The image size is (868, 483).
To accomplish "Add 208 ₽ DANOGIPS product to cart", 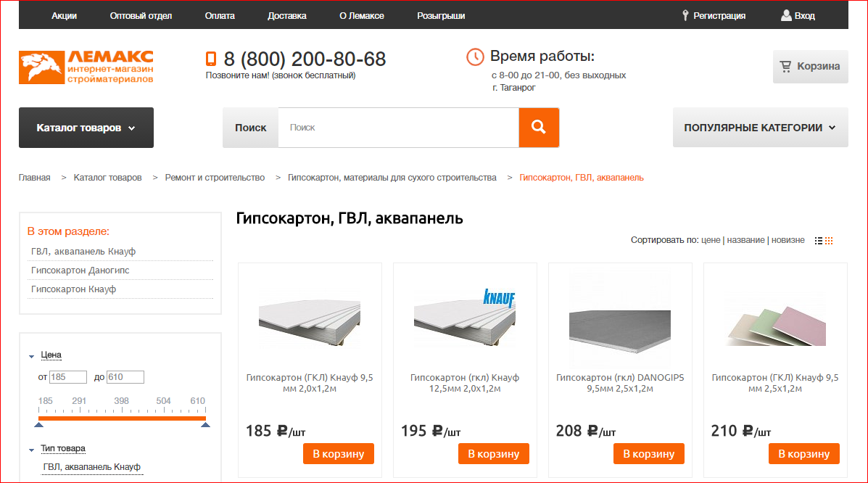I will click(x=649, y=454).
